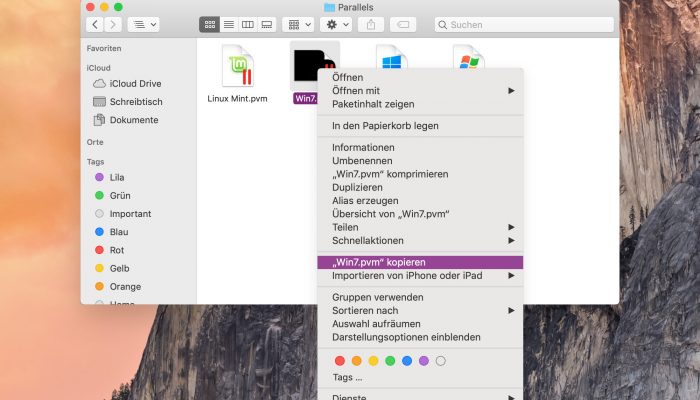This screenshot has width=700, height=400.
Task: Go back with the left arrow button
Action: [x=95, y=25]
